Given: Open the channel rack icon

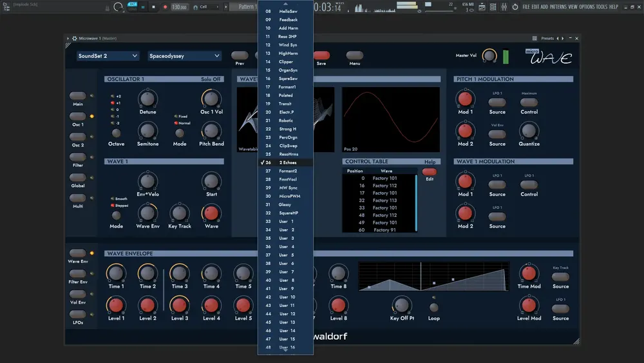Looking at the screenshot, I should 493,7.
